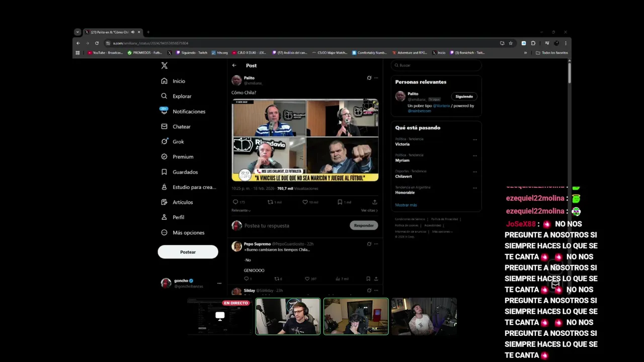Click the @Vorterix mention link
The width and height of the screenshot is (644, 362).
[x=441, y=106]
